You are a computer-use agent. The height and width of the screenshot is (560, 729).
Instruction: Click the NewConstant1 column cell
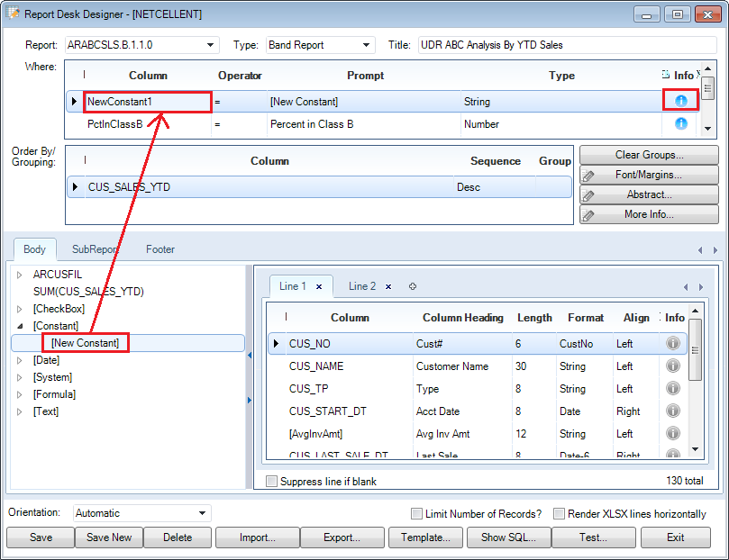(148, 101)
